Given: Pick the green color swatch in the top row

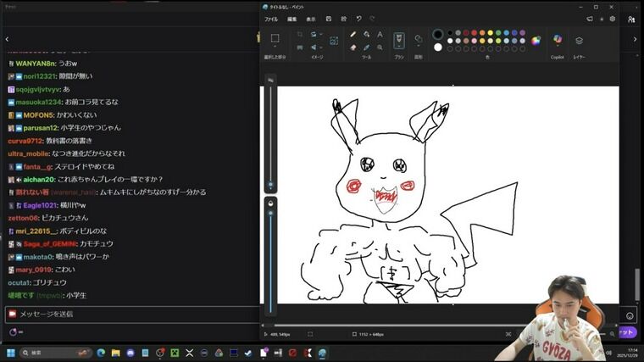Looking at the screenshot, I should 498,33.
